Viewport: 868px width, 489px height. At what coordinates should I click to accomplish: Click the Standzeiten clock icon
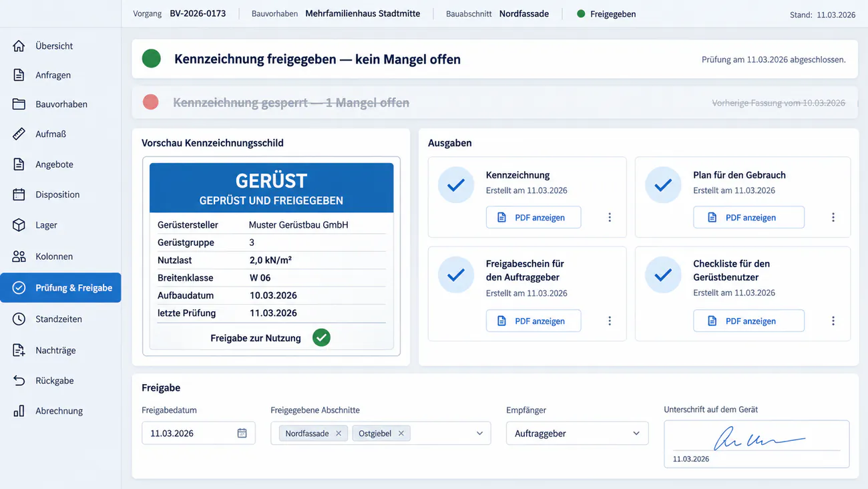coord(19,319)
